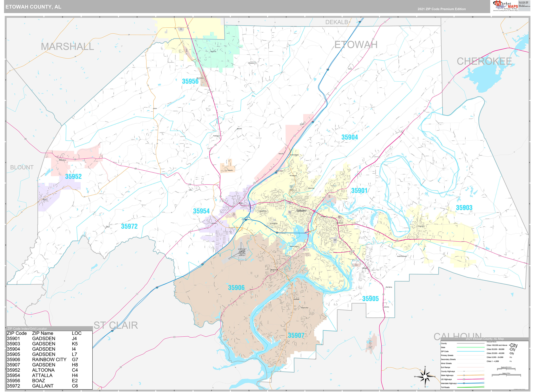The width and height of the screenshot is (533, 392).
Task: Click the blue 35905 label on map
Action: coord(370,299)
